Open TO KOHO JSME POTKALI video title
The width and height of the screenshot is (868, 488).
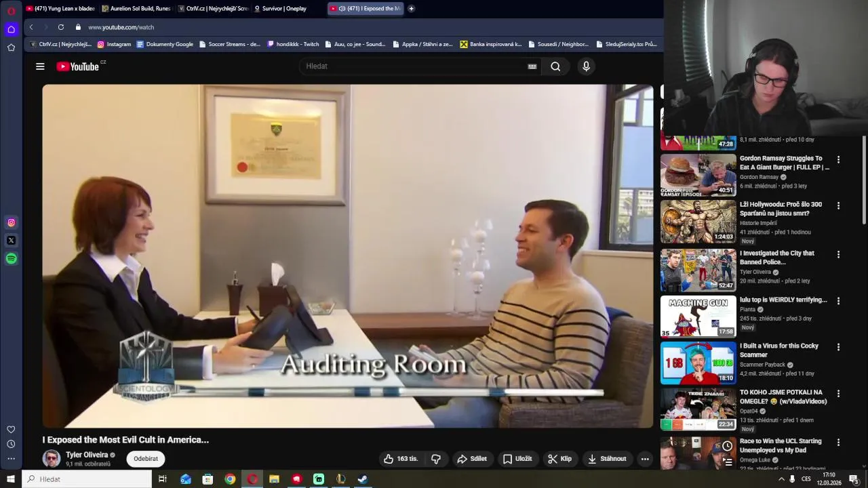[783, 396]
